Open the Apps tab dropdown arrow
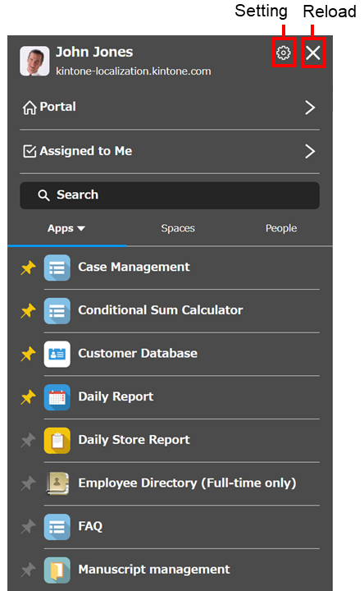Screen dimensions: 364x591 (81, 228)
